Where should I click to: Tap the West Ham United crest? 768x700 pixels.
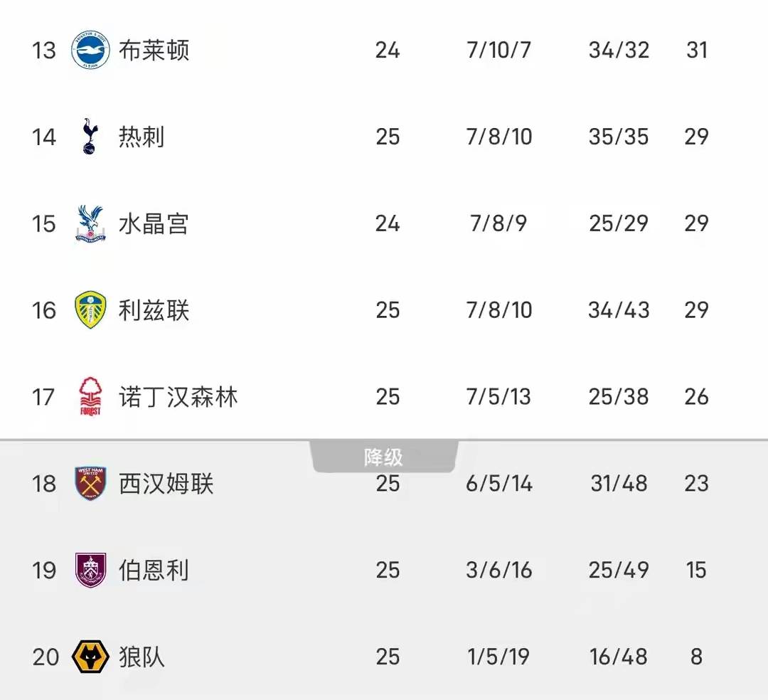[90, 484]
